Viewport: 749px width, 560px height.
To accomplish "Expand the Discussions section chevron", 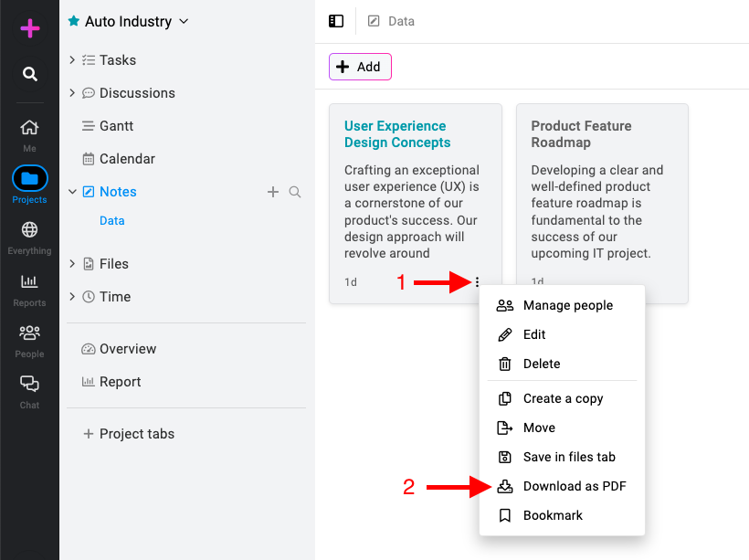I will coord(72,92).
